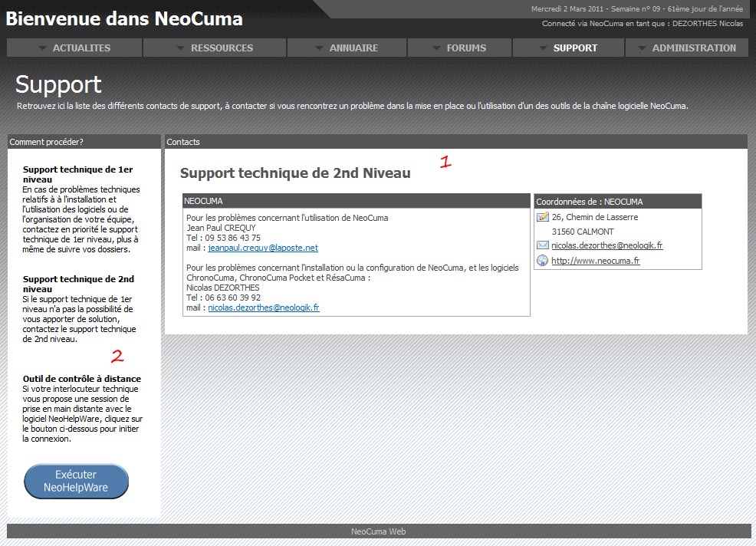This screenshot has height=546, width=756.
Task: Click the Bienvenue dans NeoCuma title
Action: click(x=124, y=19)
